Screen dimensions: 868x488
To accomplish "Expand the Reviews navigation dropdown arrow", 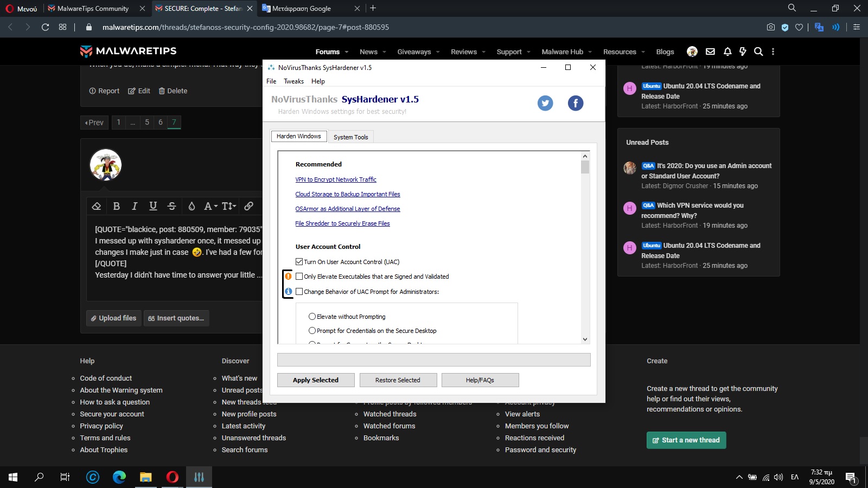I will [483, 52].
